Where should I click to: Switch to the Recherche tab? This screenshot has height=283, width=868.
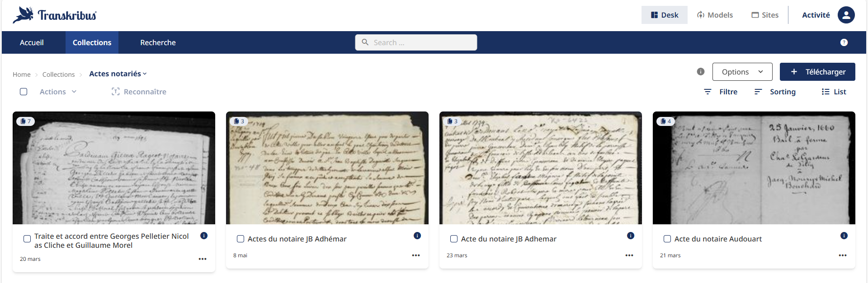(158, 42)
